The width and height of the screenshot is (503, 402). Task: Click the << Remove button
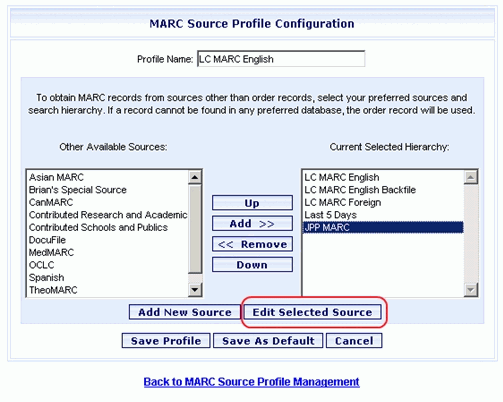coord(252,244)
